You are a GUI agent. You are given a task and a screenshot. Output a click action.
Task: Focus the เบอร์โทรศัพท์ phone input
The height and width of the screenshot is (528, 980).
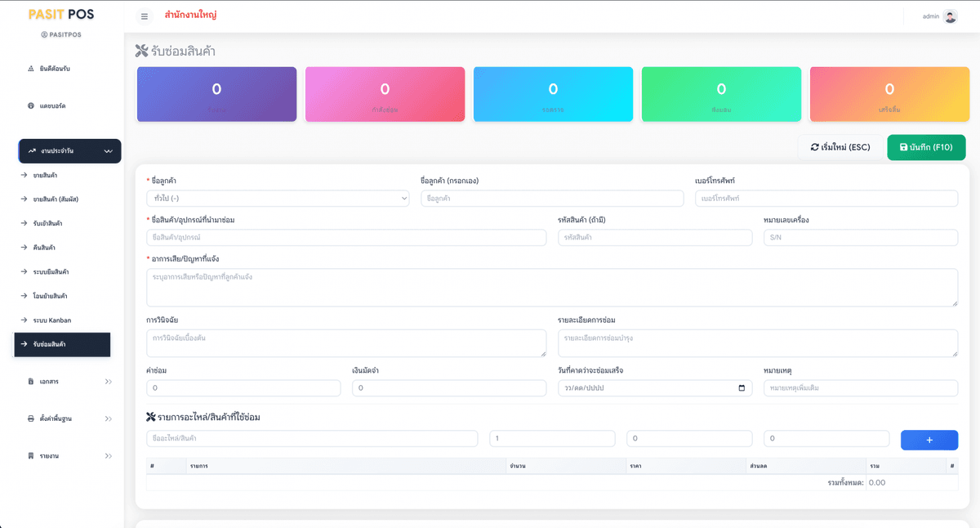pyautogui.click(x=826, y=198)
